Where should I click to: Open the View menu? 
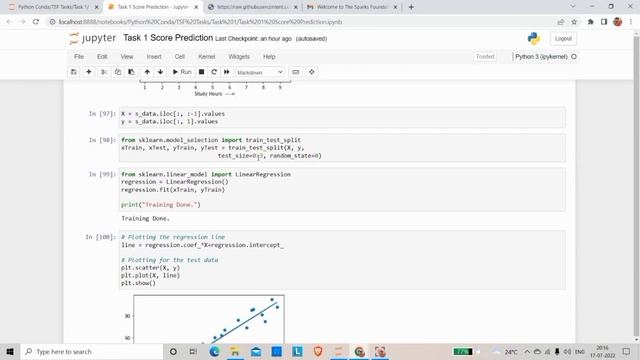tap(127, 56)
